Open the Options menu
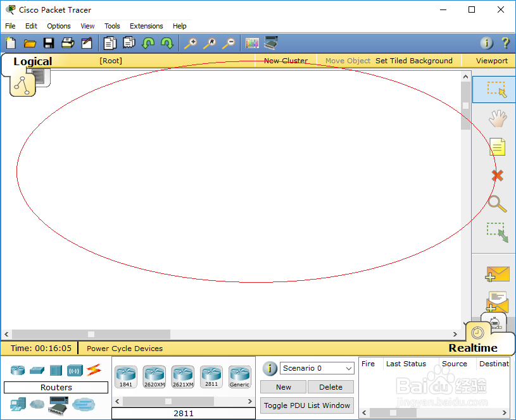 [x=59, y=26]
